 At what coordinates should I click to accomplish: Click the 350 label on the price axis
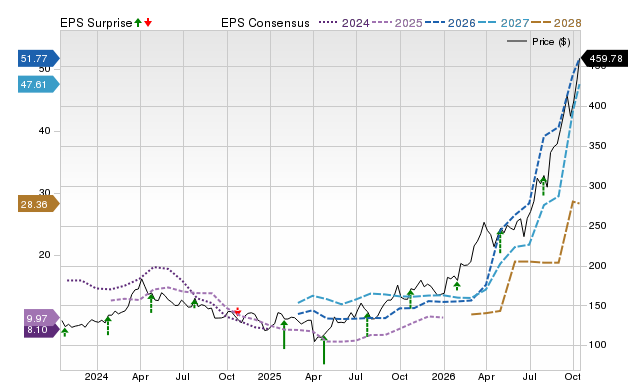tap(597, 146)
